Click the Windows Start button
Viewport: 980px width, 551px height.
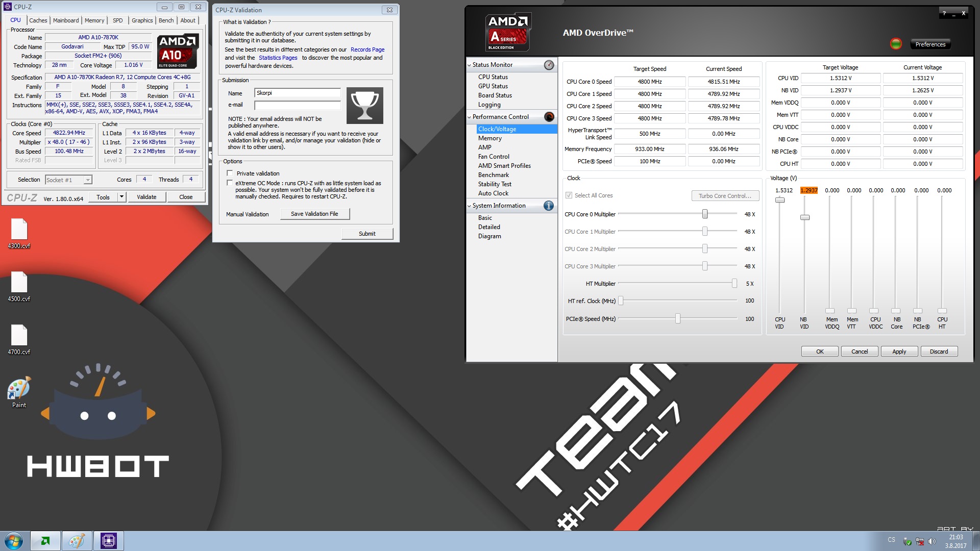14,541
